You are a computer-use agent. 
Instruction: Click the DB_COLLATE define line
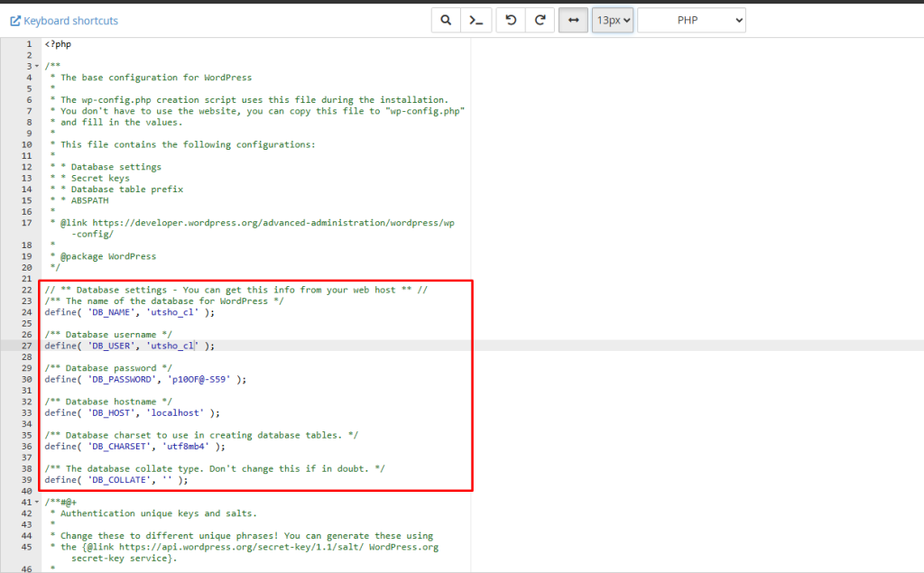[x=116, y=480]
